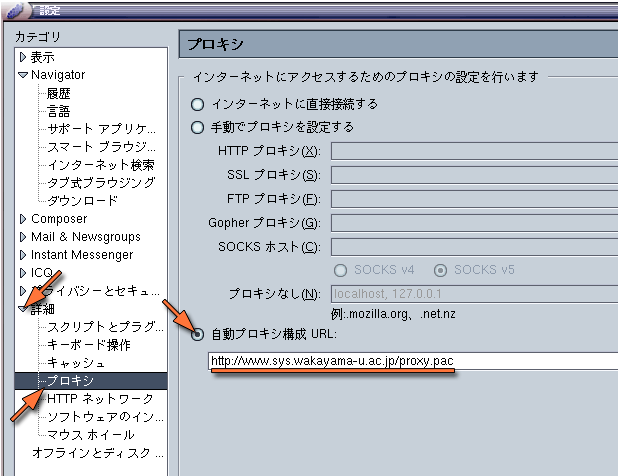This screenshot has width=618, height=476.
Task: Select スクリプトとプラグ... item
Action: (x=105, y=327)
